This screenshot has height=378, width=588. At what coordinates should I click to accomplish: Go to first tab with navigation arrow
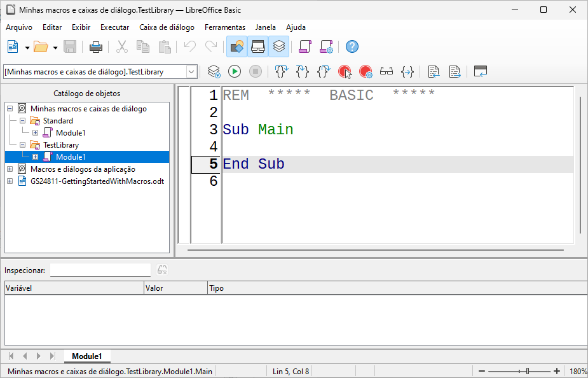click(x=11, y=356)
